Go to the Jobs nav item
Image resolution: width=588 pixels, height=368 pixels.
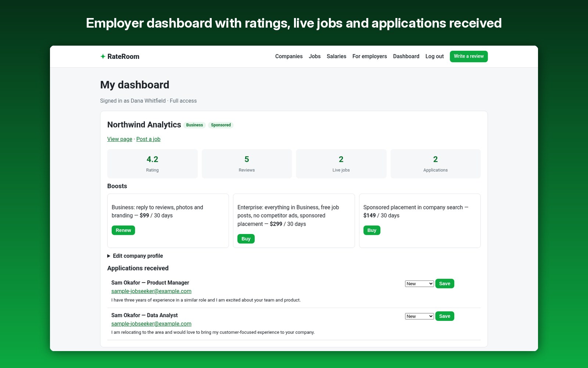point(315,56)
